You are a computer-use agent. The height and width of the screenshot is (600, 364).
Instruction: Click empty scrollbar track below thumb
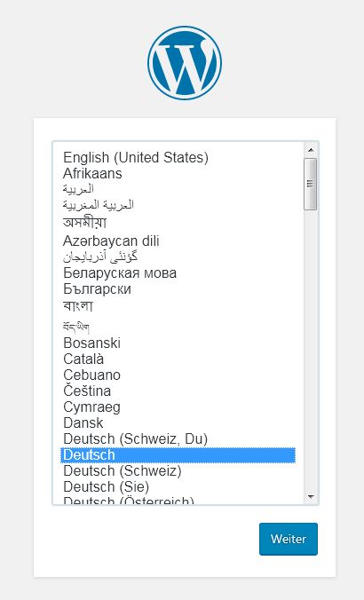pos(311,344)
